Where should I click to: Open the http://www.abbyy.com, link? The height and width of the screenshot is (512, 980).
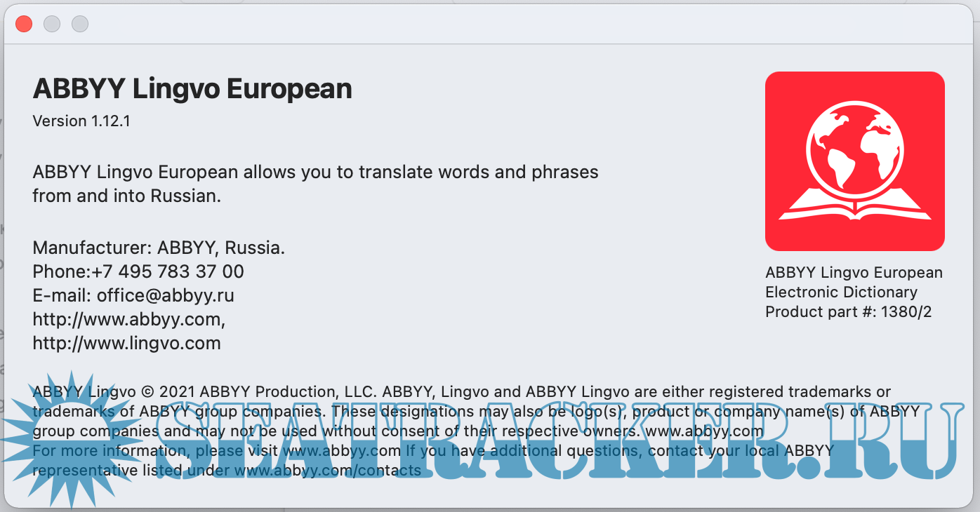pos(128,319)
